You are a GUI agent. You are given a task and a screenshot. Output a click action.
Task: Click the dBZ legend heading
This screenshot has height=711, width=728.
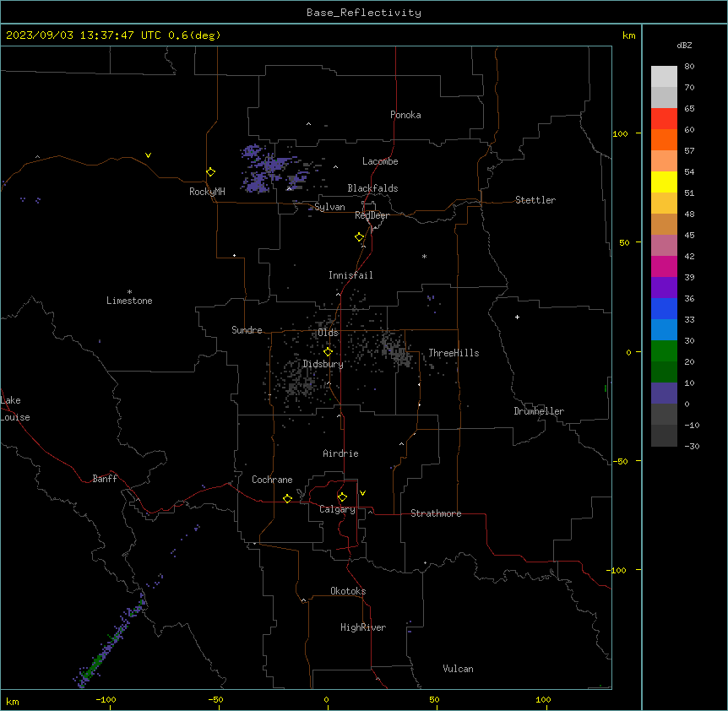pyautogui.click(x=684, y=45)
